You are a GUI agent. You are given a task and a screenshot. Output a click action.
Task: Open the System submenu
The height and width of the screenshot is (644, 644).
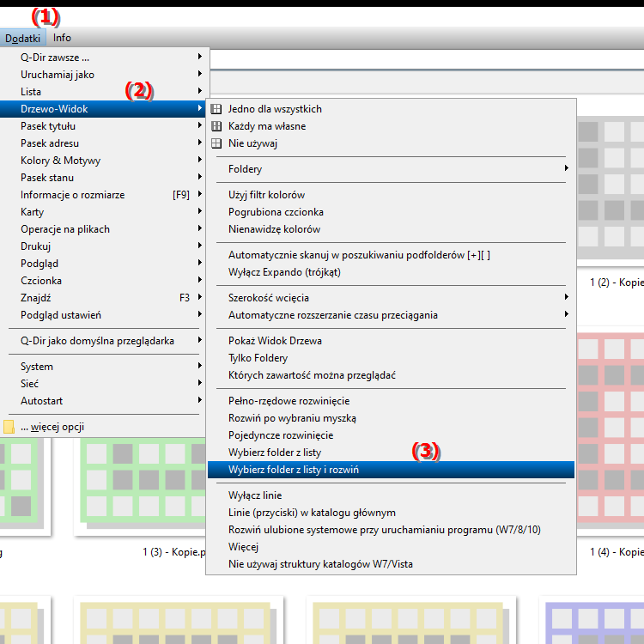tap(102, 367)
